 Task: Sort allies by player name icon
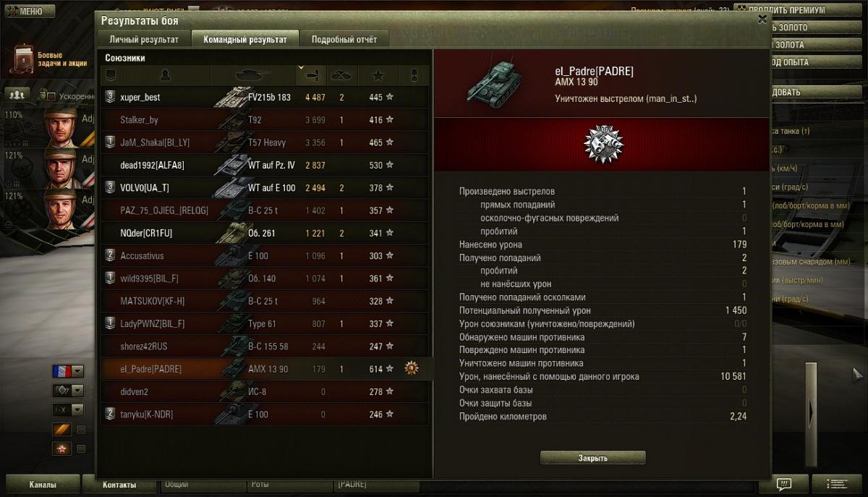(166, 75)
